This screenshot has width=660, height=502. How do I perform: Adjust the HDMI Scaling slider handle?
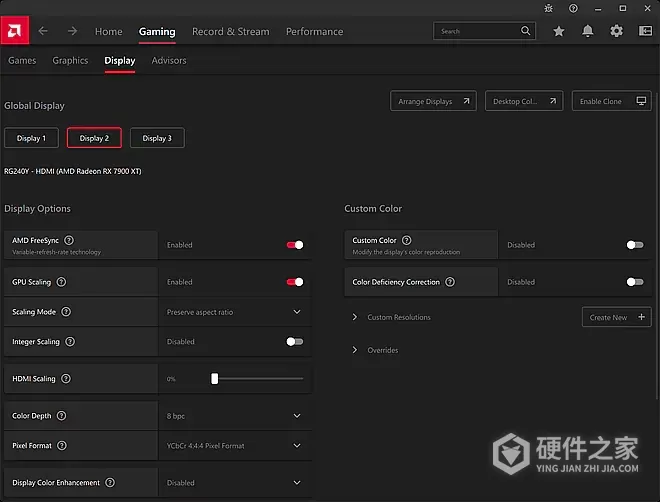coord(215,379)
